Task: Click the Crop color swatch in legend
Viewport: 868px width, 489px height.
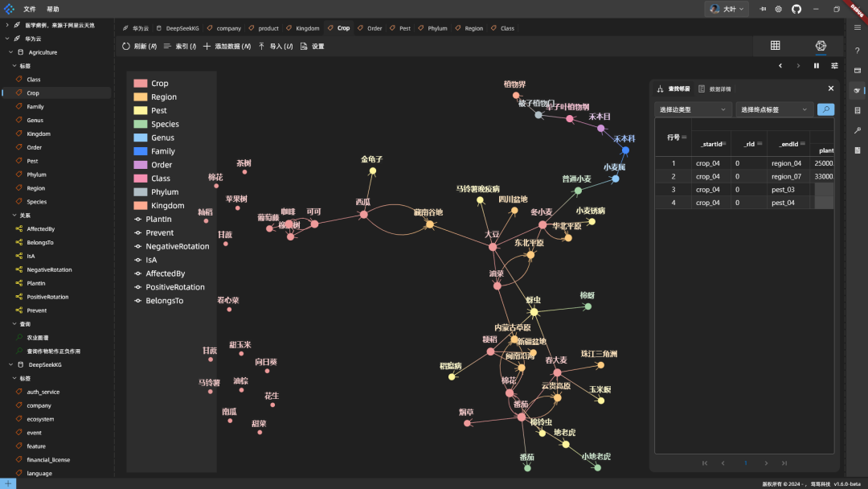Action: click(x=141, y=83)
